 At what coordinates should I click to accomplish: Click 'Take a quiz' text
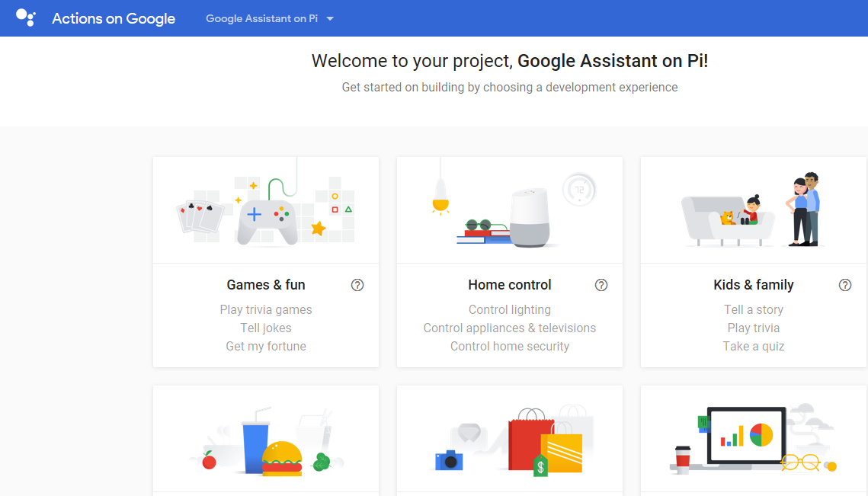[754, 346]
